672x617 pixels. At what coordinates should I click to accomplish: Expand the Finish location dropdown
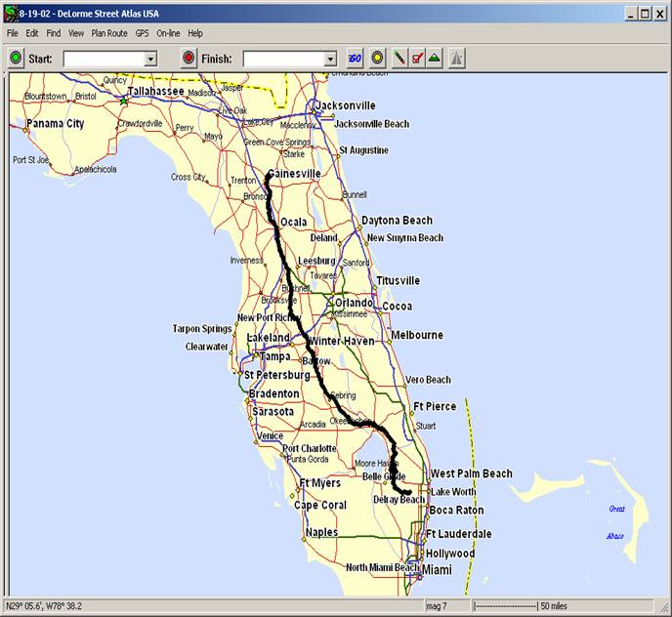point(330,60)
